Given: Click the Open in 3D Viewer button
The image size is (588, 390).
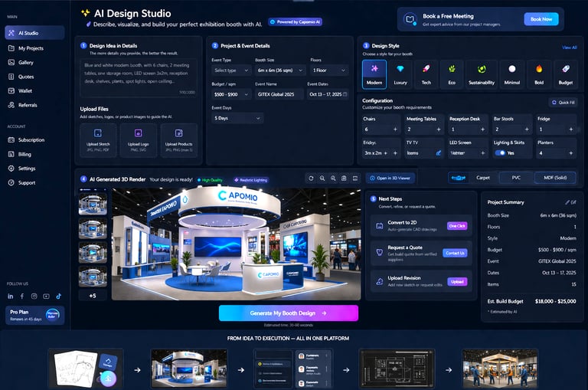Looking at the screenshot, I should pyautogui.click(x=390, y=179).
